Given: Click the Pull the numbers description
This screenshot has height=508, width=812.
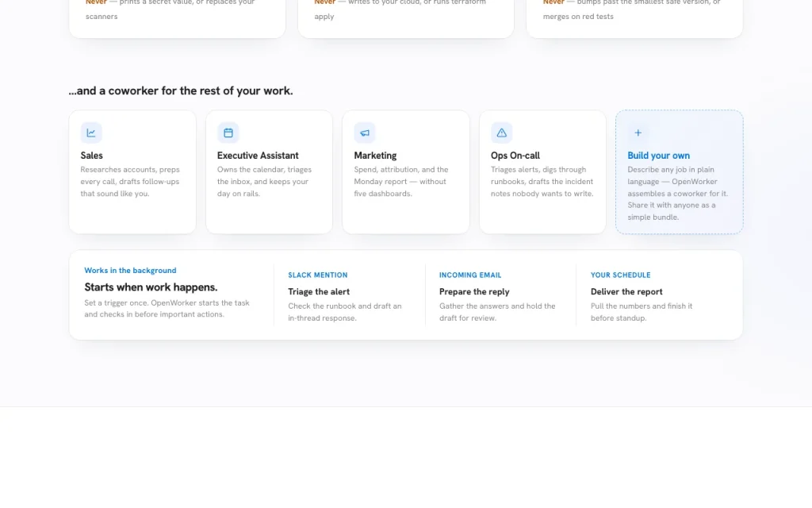Looking at the screenshot, I should click(x=642, y=312).
